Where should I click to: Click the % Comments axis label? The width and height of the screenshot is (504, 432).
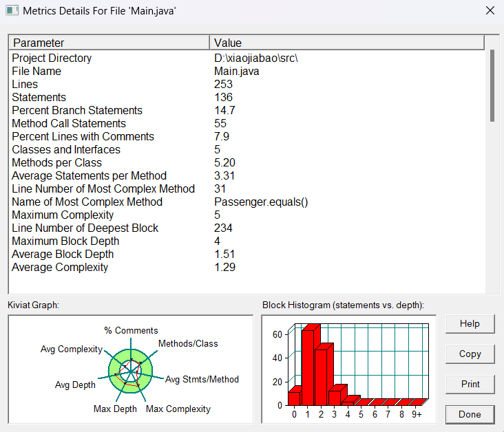pyautogui.click(x=131, y=330)
